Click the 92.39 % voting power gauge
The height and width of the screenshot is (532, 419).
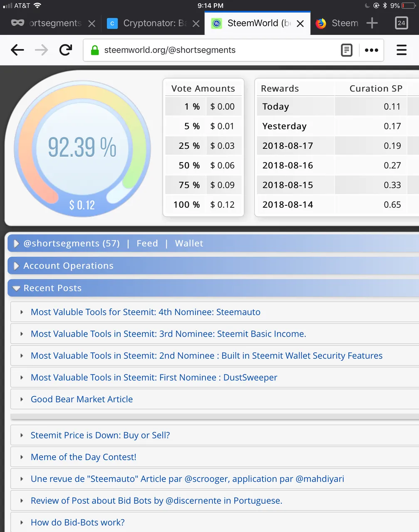pyautogui.click(x=82, y=148)
